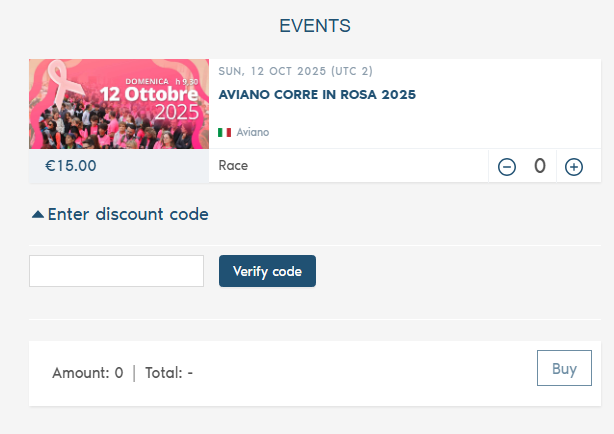Click the Italian flag icon beside Aviano
Image resolution: width=614 pixels, height=434 pixels.
(224, 132)
